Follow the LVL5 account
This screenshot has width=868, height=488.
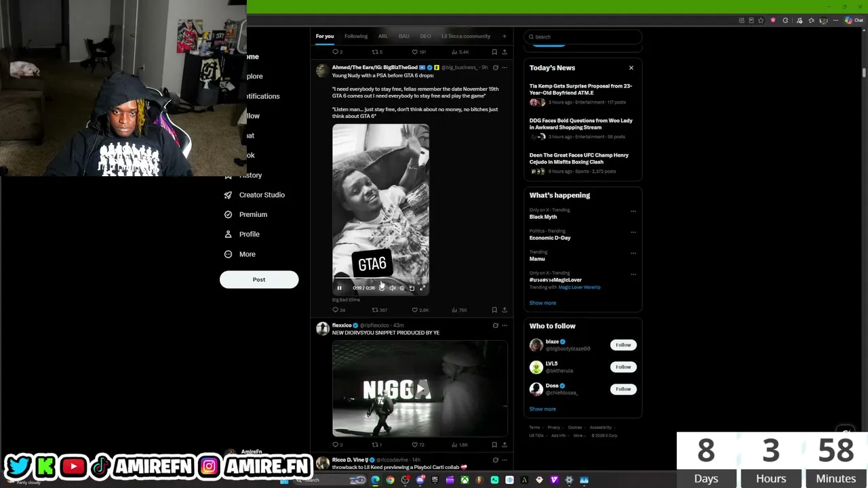click(x=623, y=367)
